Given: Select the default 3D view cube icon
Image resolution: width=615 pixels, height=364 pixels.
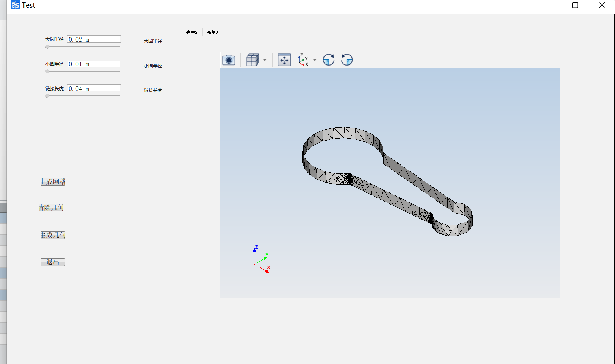Looking at the screenshot, I should (252, 60).
